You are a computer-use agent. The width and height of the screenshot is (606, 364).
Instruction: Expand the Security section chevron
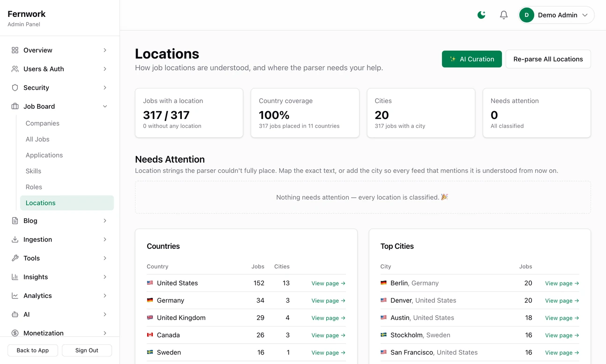click(x=105, y=88)
